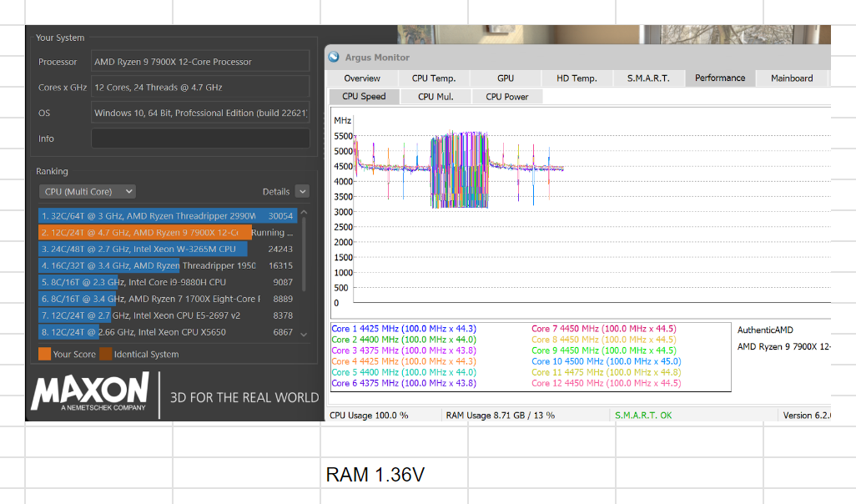Click the Core 4 4425 MHz legend entry
This screenshot has width=856, height=504.
tap(404, 361)
